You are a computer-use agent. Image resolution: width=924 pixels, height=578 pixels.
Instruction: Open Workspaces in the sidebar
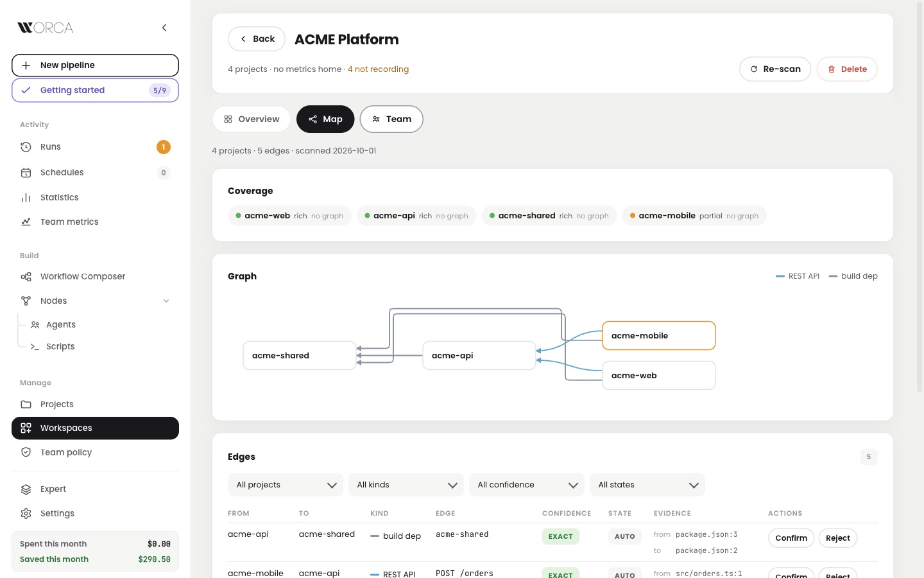pyautogui.click(x=95, y=428)
